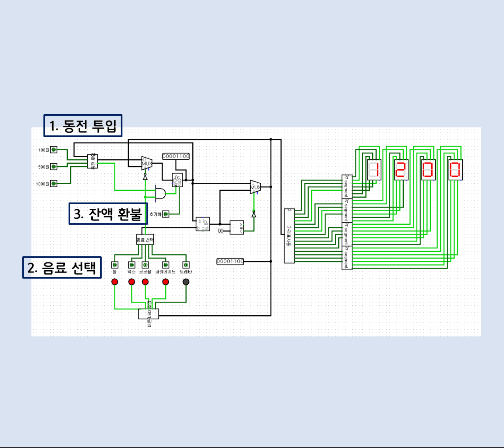Select the 음료 선택 subcircuit block
Viewport: 504px width, 448px height.
pos(145,240)
